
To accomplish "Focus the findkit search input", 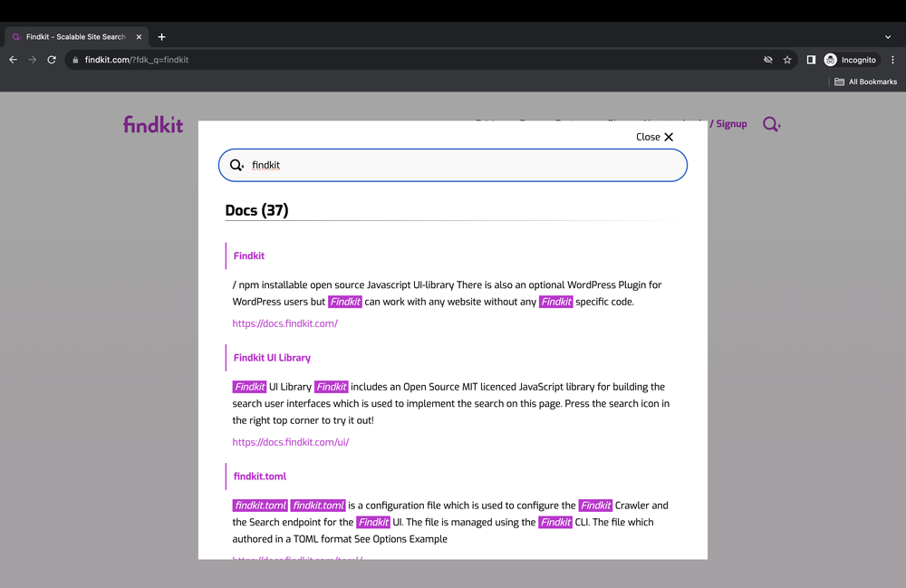I will (453, 165).
